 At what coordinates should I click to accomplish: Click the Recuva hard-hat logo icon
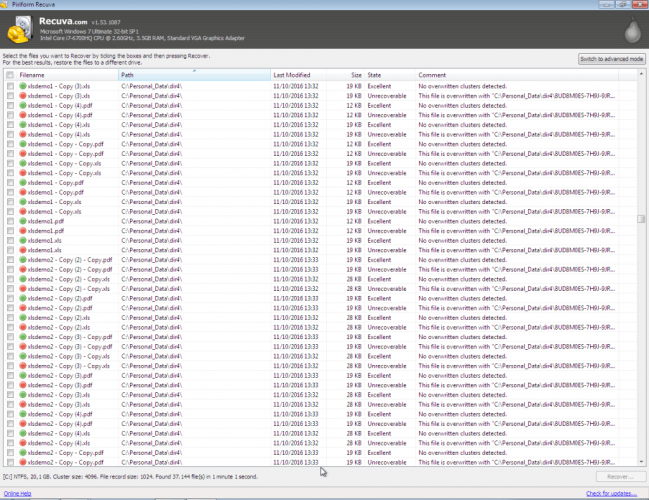[19, 29]
